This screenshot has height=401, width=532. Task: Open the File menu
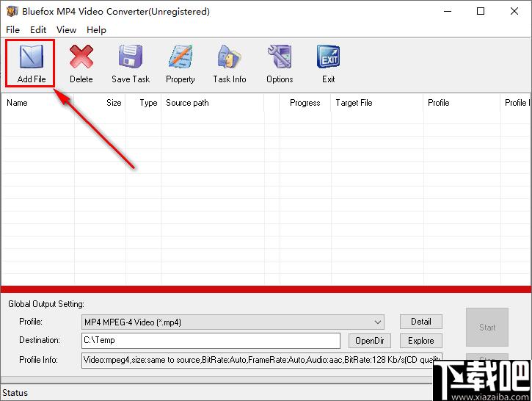[12, 30]
